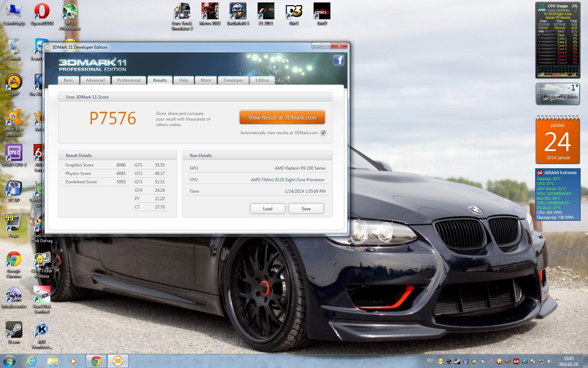Click the Save button
The image size is (588, 368).
tap(306, 209)
